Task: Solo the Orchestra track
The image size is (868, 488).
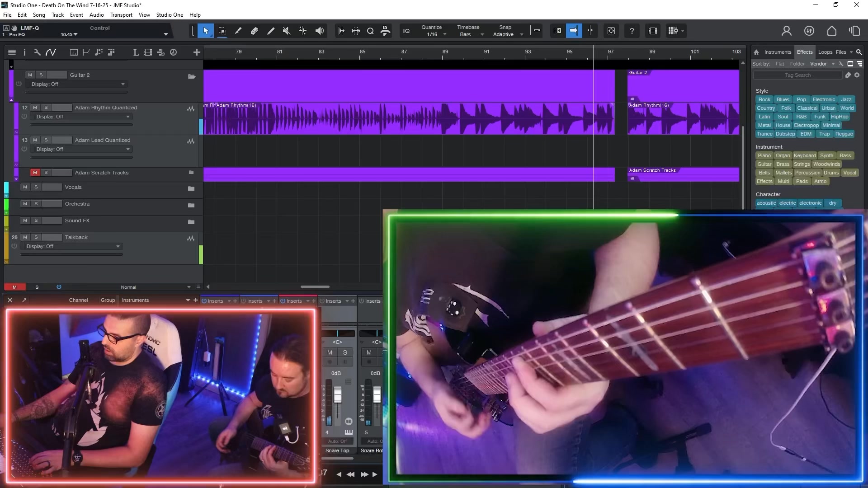Action: click(37, 204)
